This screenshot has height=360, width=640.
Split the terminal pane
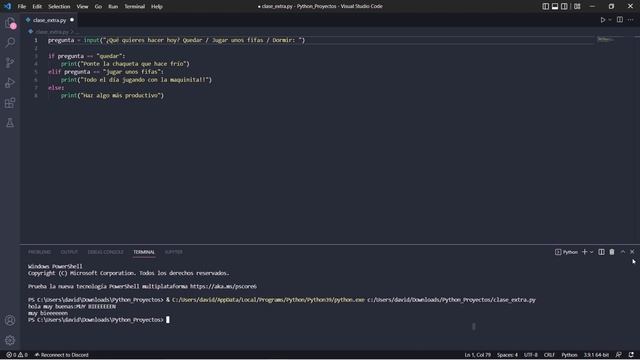click(601, 252)
